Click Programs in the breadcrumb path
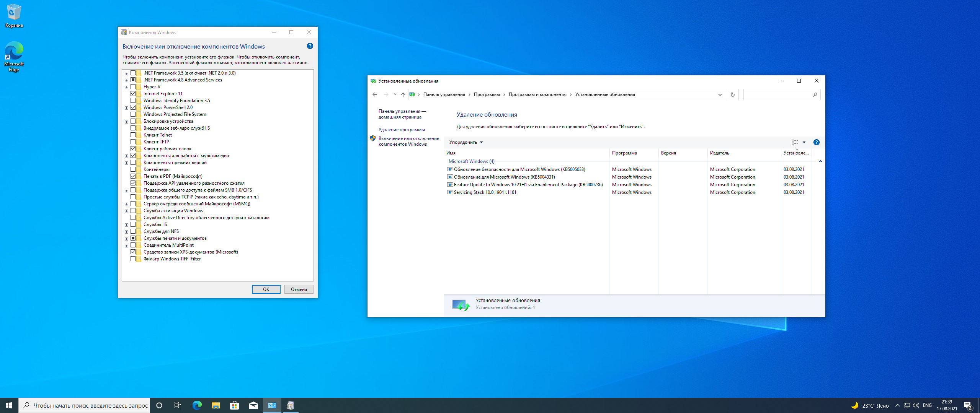This screenshot has height=413, width=980. 487,94
